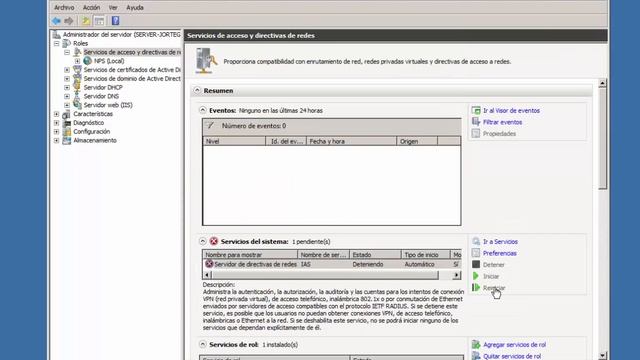
Task: Click the Almacenamiento node icon
Action: pos(67,140)
